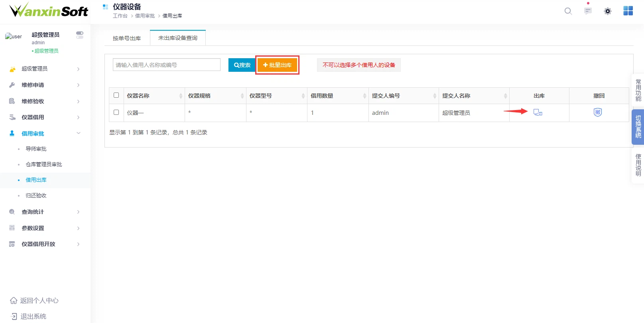Open the settings gear in the top bar
Screen dimensions: 644x323
(607, 11)
